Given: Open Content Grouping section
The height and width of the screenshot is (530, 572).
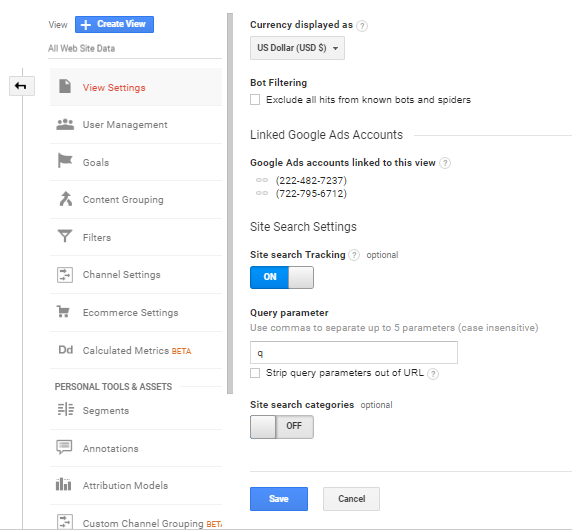Looking at the screenshot, I should (136, 200).
